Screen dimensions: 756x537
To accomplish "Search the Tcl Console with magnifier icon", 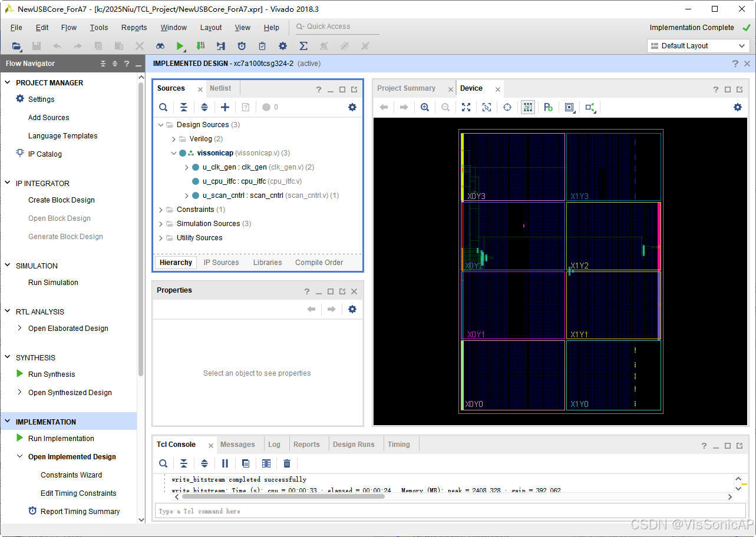I will (x=163, y=463).
